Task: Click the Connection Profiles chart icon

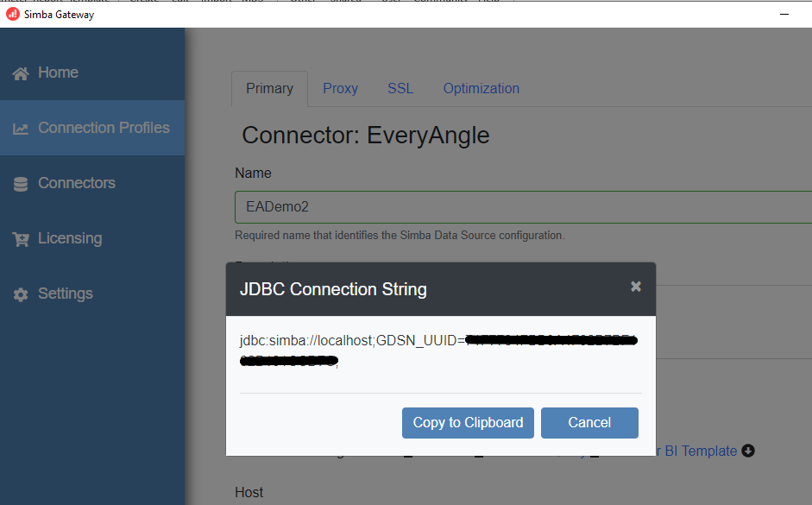Action: tap(21, 129)
